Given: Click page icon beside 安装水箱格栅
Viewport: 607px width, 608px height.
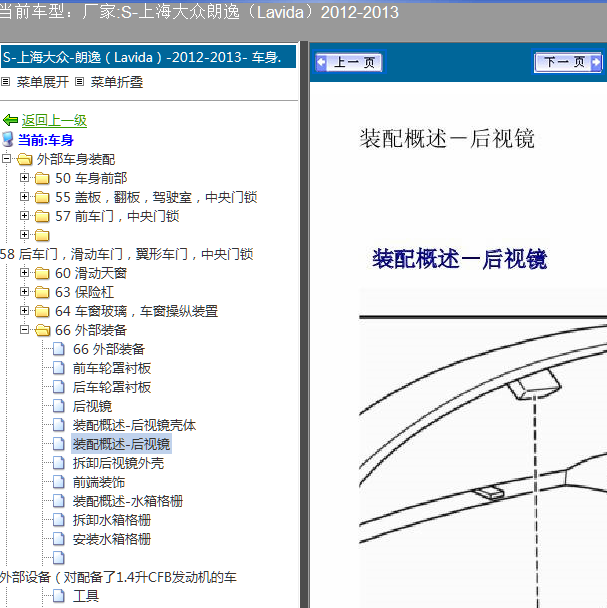Looking at the screenshot, I should [x=59, y=539].
